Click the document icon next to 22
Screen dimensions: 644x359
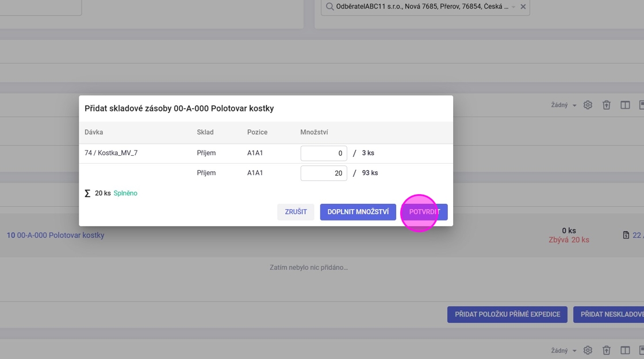coord(626,235)
